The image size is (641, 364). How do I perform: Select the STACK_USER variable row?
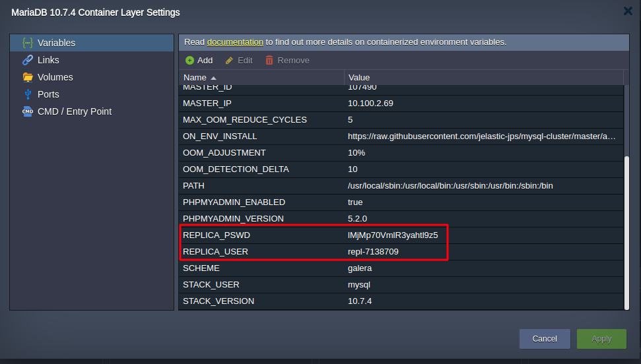401,285
